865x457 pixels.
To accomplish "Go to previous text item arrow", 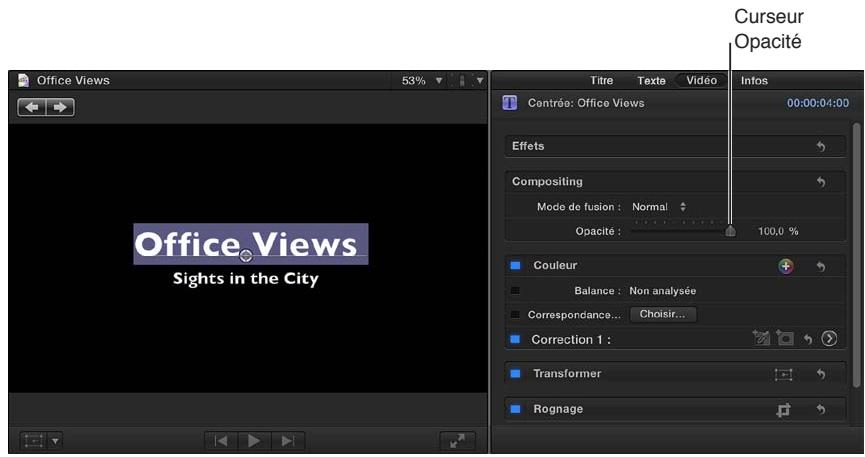I will click(x=32, y=107).
